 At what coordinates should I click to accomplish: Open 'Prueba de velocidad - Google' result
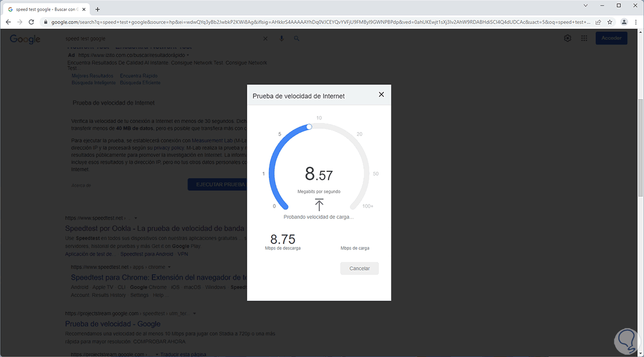point(113,324)
